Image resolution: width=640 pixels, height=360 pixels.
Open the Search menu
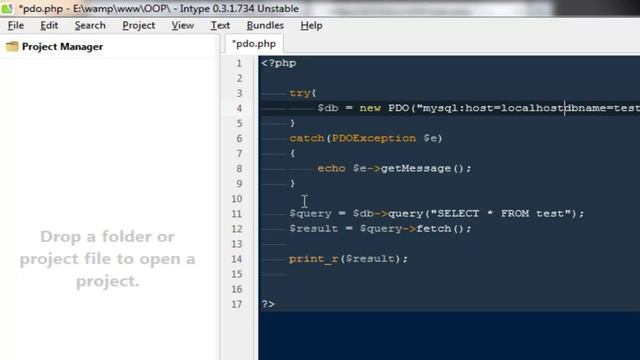[x=90, y=26]
